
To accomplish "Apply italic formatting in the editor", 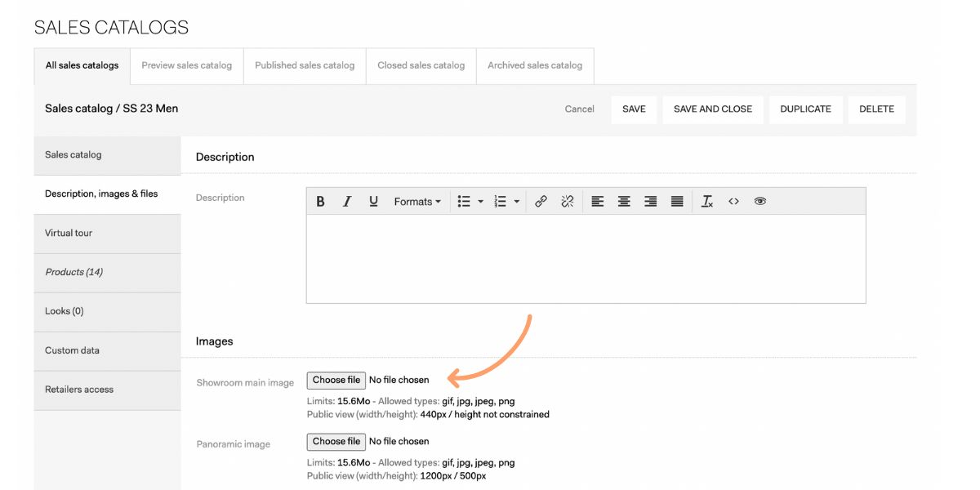I will click(347, 202).
